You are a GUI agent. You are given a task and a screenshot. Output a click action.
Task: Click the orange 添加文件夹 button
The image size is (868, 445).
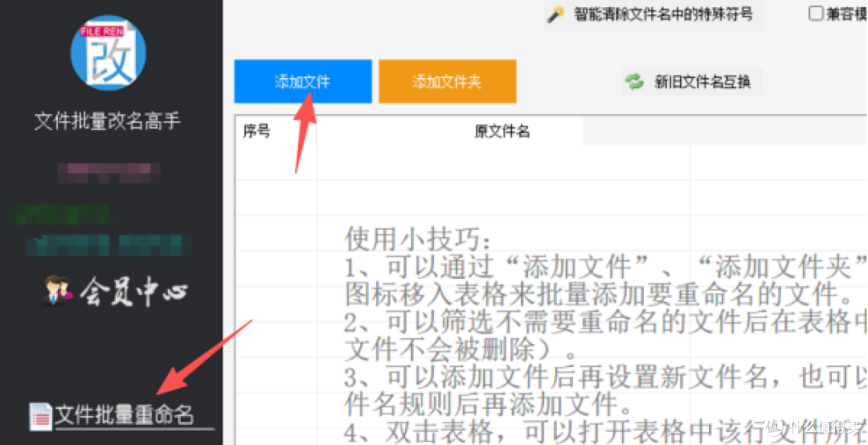448,81
